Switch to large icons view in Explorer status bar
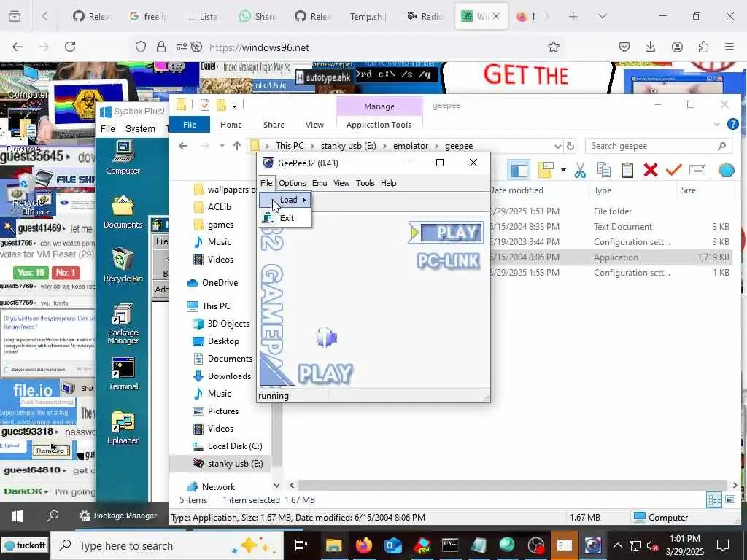This screenshot has width=747, height=560. 729,499
